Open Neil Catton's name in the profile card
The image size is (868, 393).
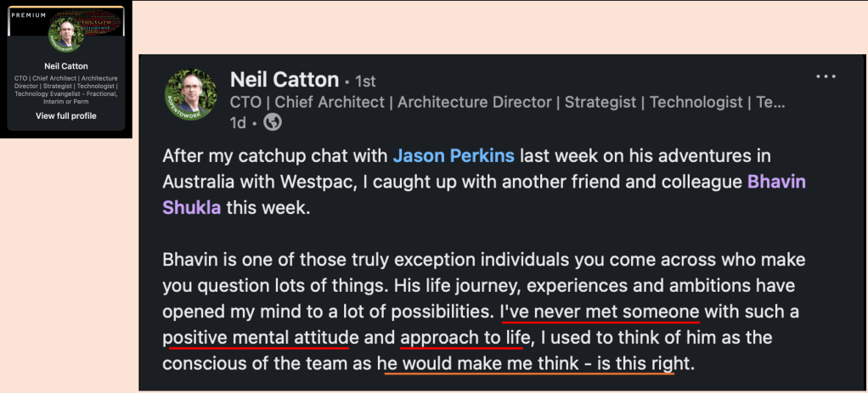pyautogui.click(x=65, y=66)
